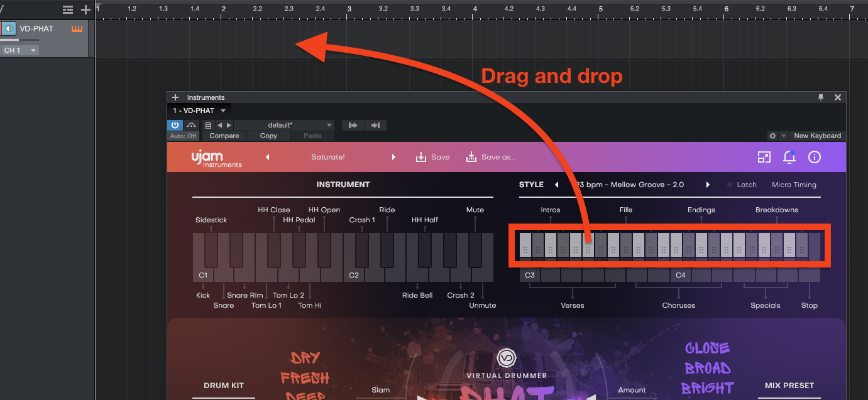868x400 pixels.
Task: Click the Compare button
Action: point(224,136)
